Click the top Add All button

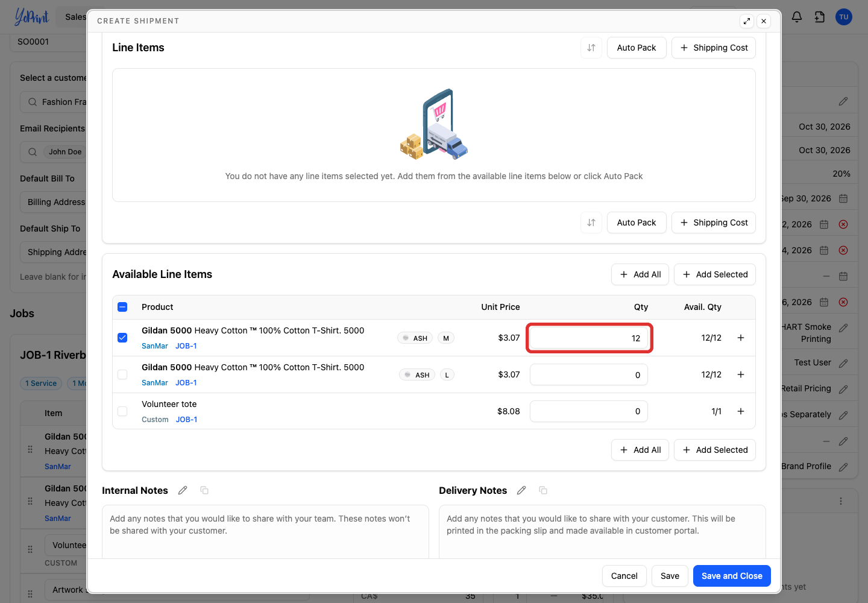640,274
